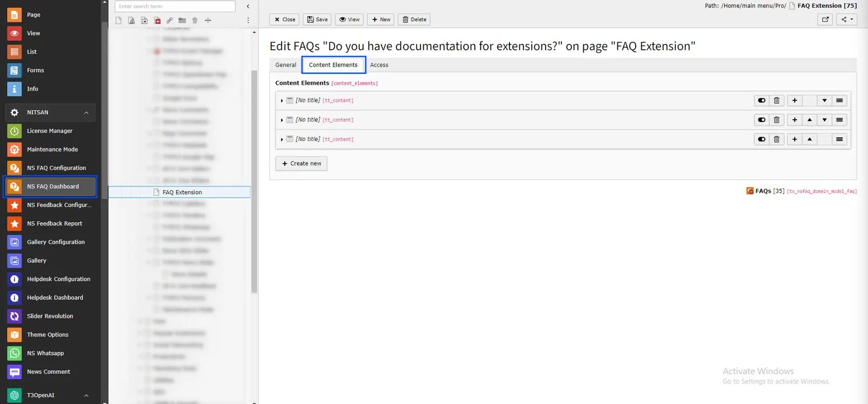This screenshot has height=404, width=868.
Task: Open record in new window
Action: click(825, 20)
